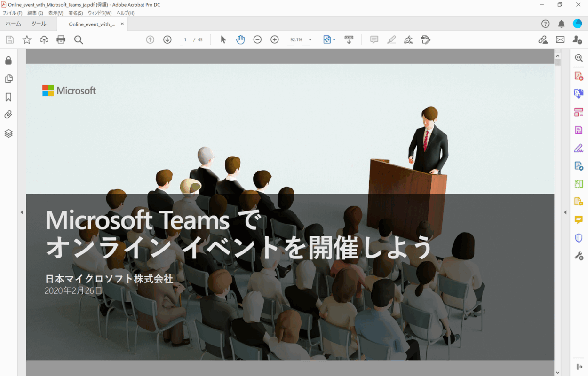Go to the next page button
The image size is (588, 376).
[x=167, y=40]
